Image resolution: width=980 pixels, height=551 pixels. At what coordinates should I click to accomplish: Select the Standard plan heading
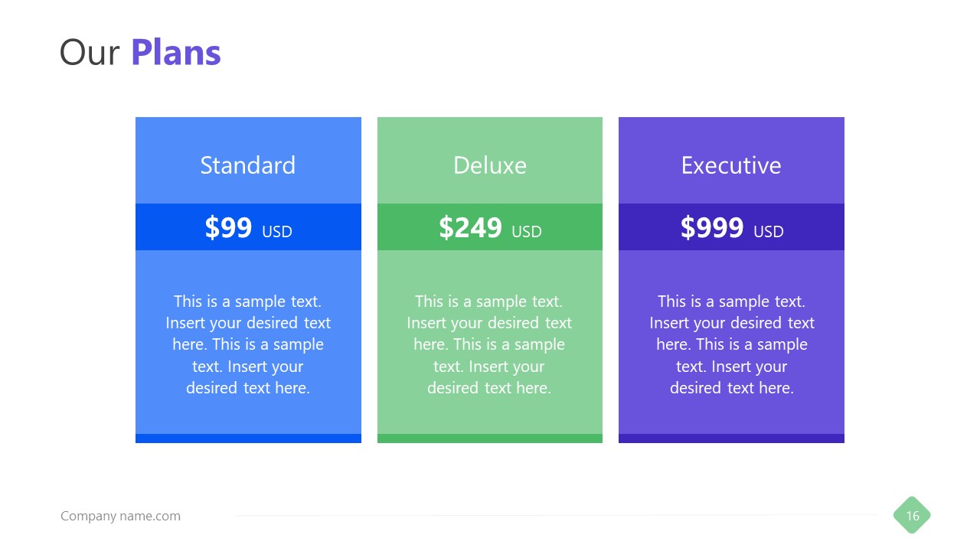coord(247,165)
